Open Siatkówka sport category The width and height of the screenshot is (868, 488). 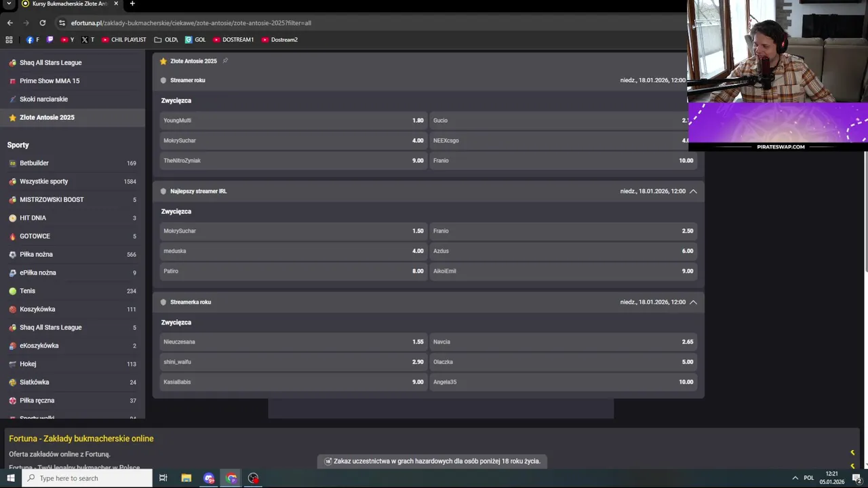click(x=73, y=382)
